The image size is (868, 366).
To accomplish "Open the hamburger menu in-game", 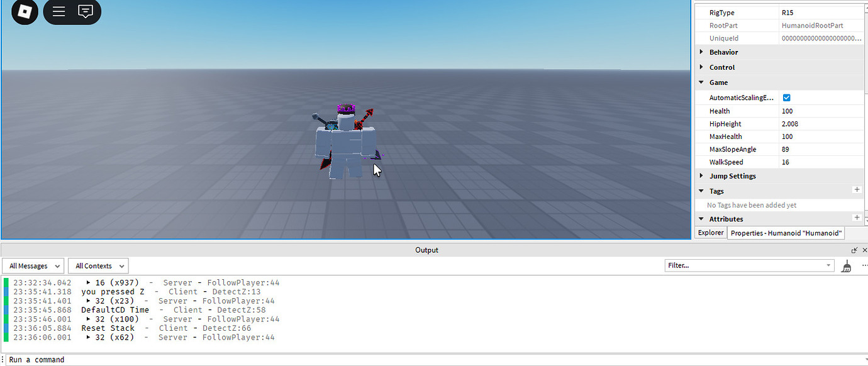I will coord(58,11).
